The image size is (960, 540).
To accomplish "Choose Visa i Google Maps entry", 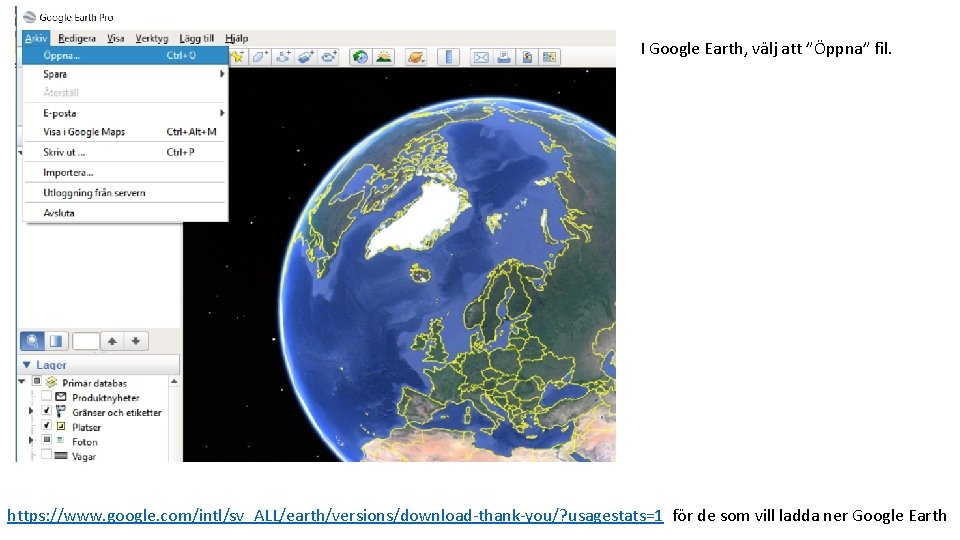I will (x=125, y=132).
